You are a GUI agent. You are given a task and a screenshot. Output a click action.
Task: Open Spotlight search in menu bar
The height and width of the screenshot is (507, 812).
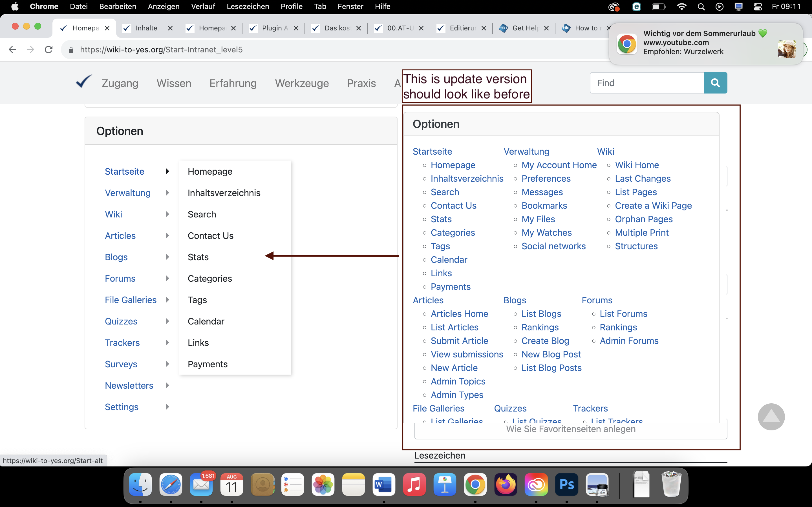click(701, 6)
